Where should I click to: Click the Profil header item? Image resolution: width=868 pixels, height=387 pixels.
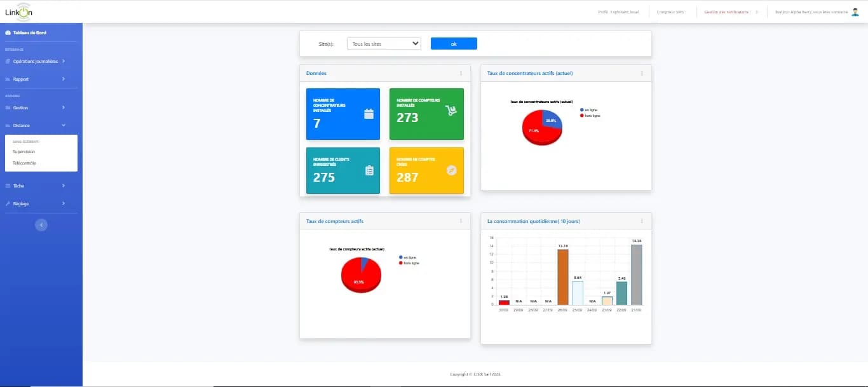(618, 11)
